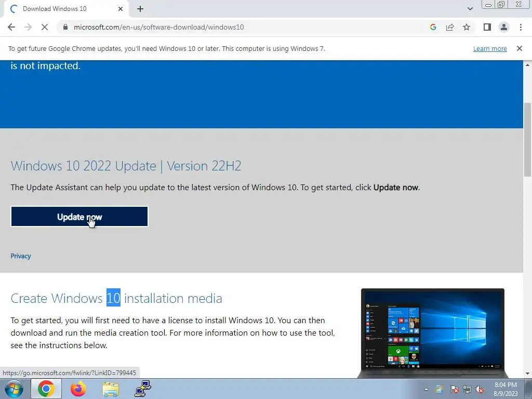Launch Firefox from the taskbar
Image resolution: width=532 pixels, height=399 pixels.
pyautogui.click(x=78, y=389)
